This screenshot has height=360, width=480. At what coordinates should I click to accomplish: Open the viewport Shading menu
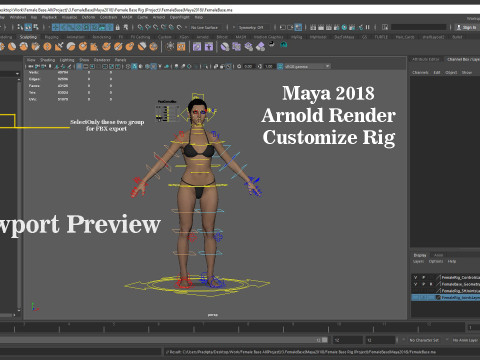point(48,60)
